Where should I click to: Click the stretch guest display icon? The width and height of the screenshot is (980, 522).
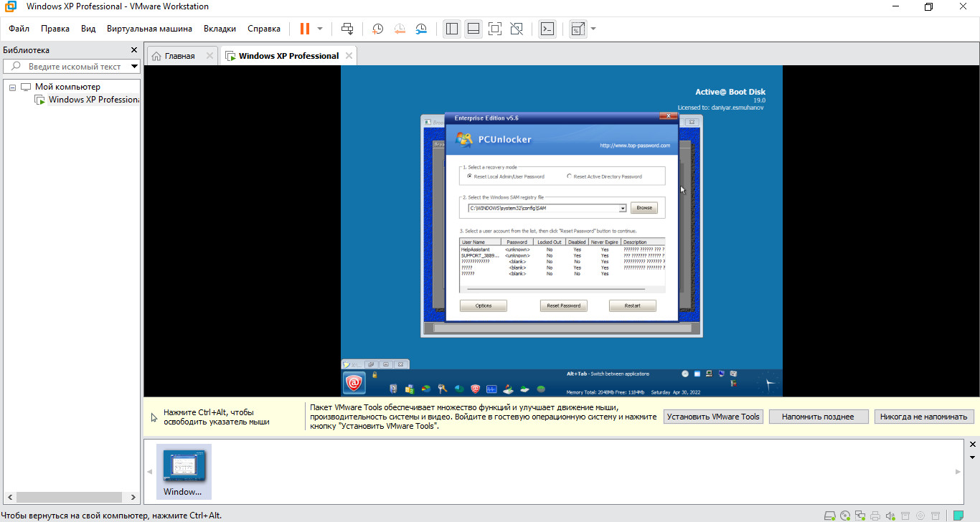tap(578, 29)
